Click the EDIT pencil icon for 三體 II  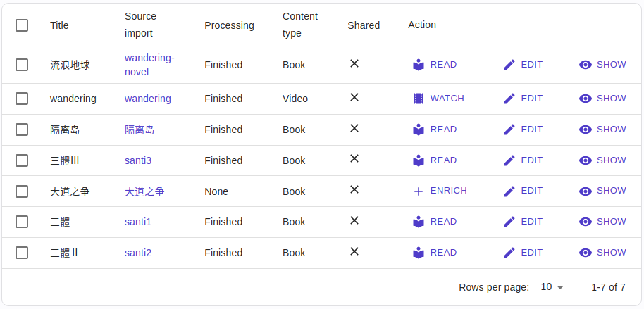click(x=509, y=253)
